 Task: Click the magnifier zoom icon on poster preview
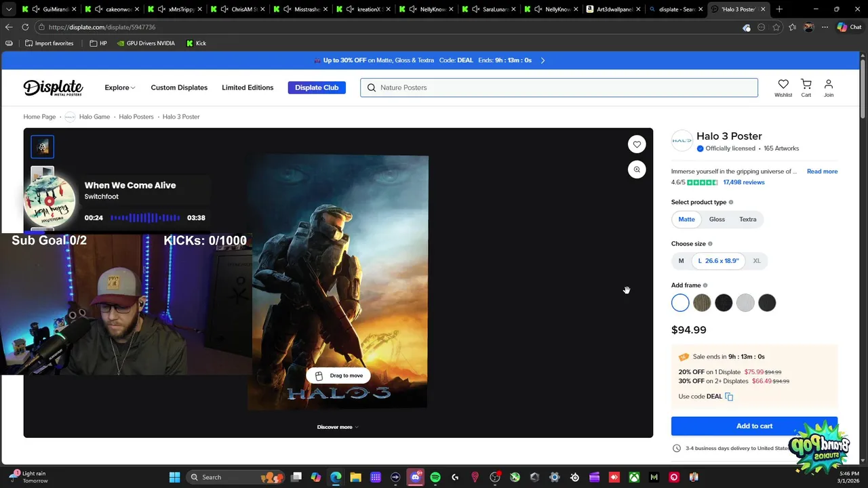[x=636, y=169]
